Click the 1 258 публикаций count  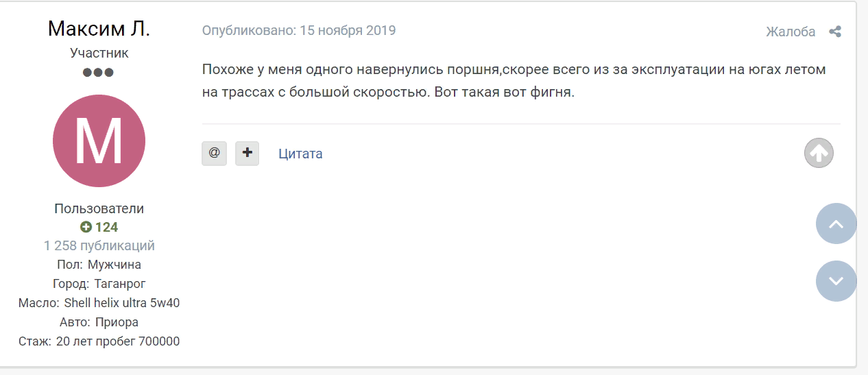click(99, 245)
